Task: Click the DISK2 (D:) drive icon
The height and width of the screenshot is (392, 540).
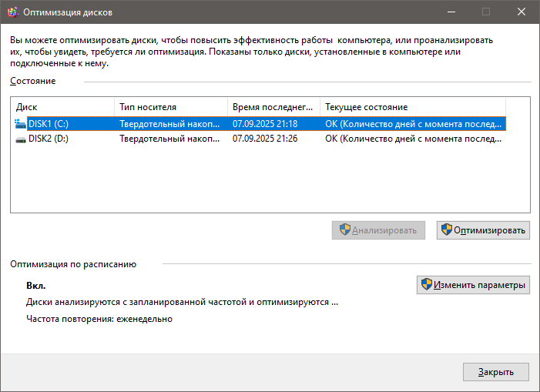Action: (20, 139)
